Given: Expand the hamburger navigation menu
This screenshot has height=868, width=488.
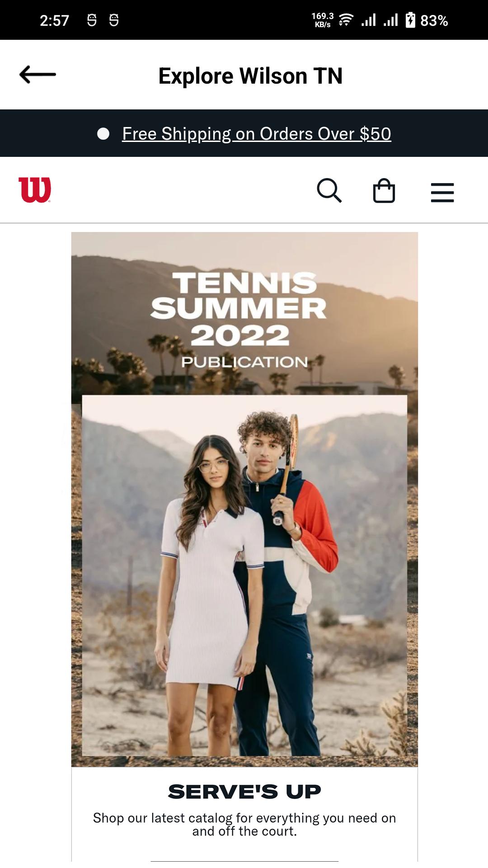Looking at the screenshot, I should 442,192.
